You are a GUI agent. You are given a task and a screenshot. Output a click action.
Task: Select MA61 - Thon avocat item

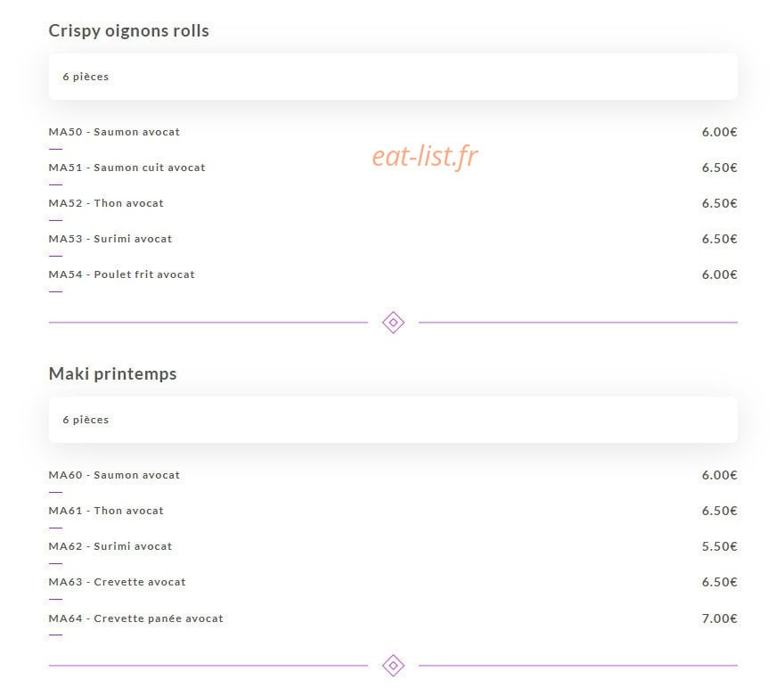coord(106,511)
